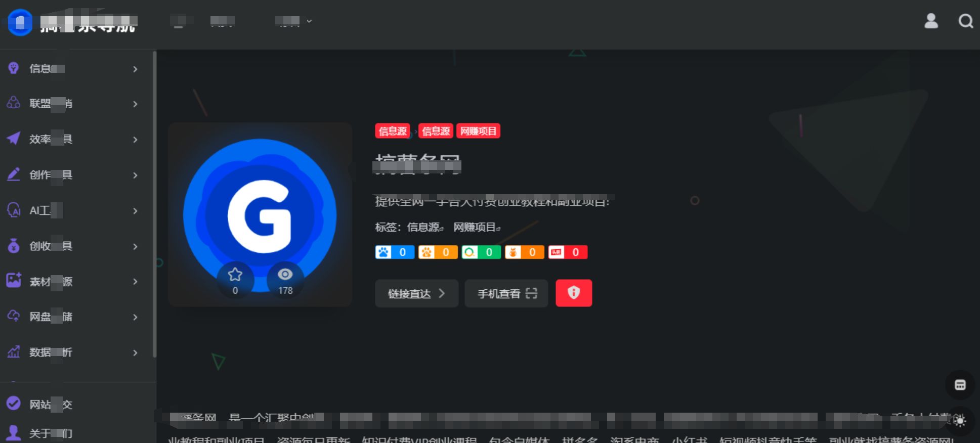The image size is (980, 443).
Task: Click the 手机查看 button
Action: (x=506, y=293)
